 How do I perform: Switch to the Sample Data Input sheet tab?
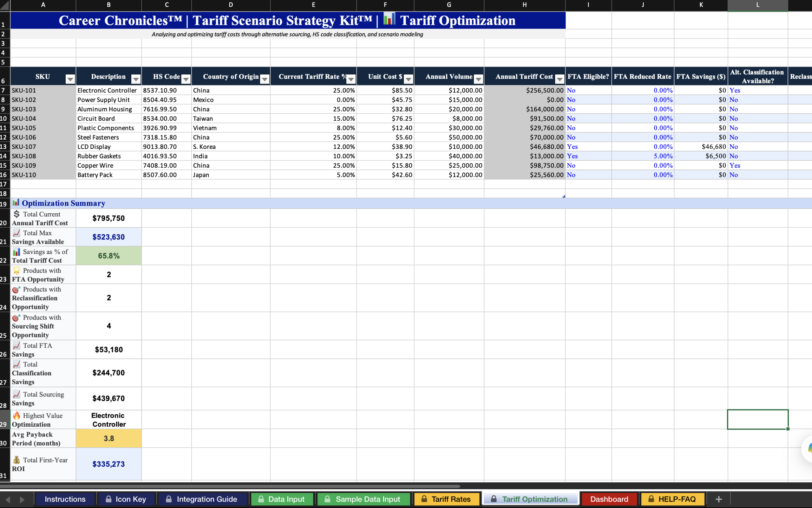click(363, 499)
